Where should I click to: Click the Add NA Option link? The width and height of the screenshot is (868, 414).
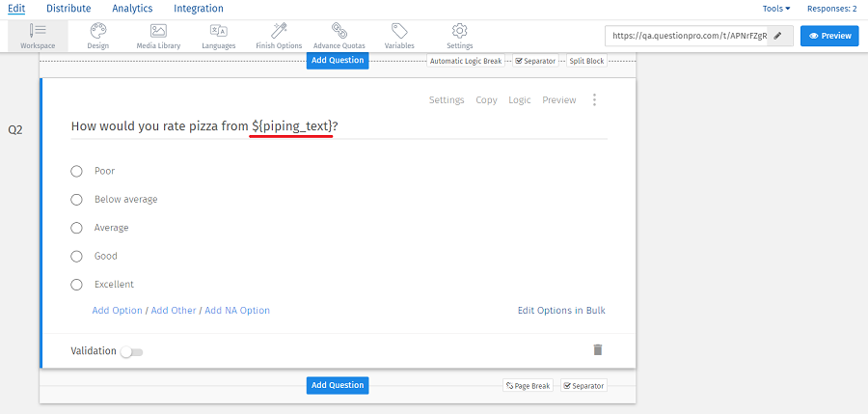pyautogui.click(x=237, y=311)
